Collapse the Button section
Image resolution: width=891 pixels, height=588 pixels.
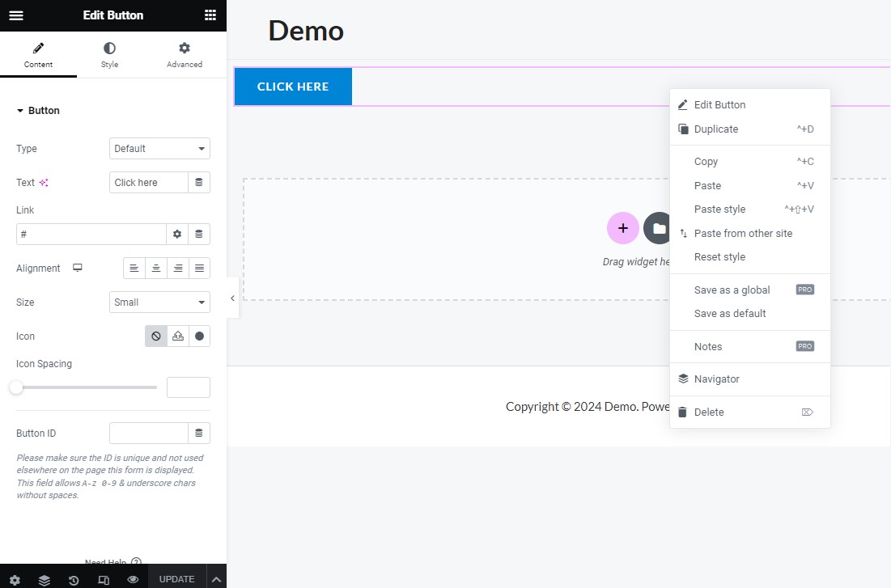click(x=38, y=110)
